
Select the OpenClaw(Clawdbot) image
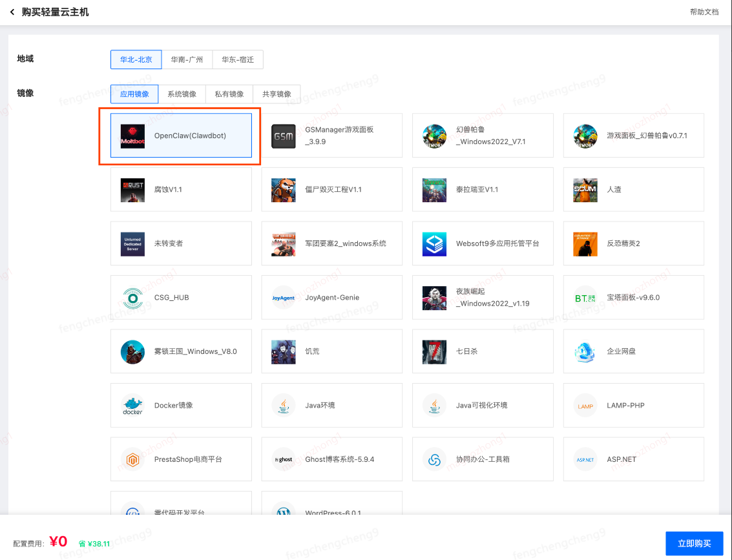pyautogui.click(x=181, y=136)
